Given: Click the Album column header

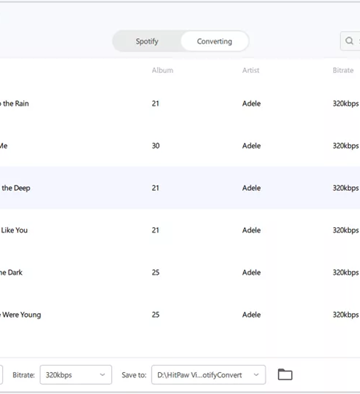Looking at the screenshot, I should (x=162, y=70).
